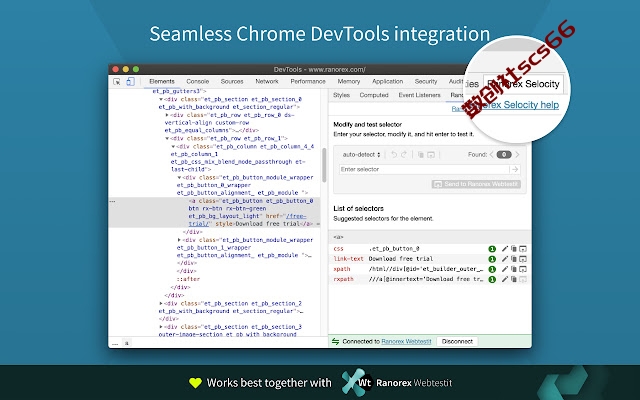Image resolution: width=640 pixels, height=400 pixels.
Task: Open the Security tab
Action: tap(426, 82)
